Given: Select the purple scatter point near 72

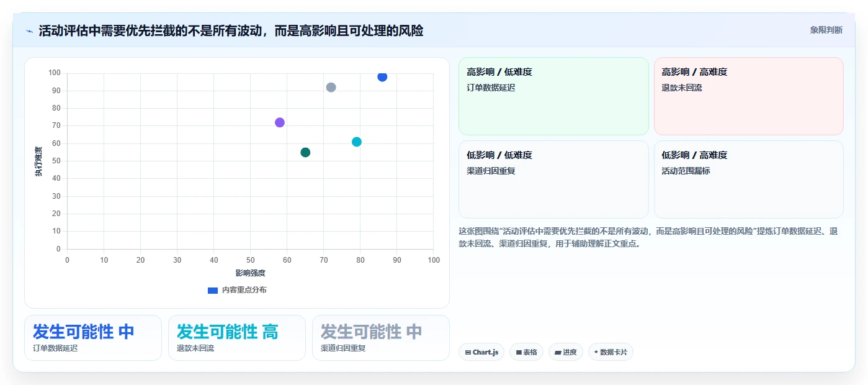Looking at the screenshot, I should coord(280,122).
